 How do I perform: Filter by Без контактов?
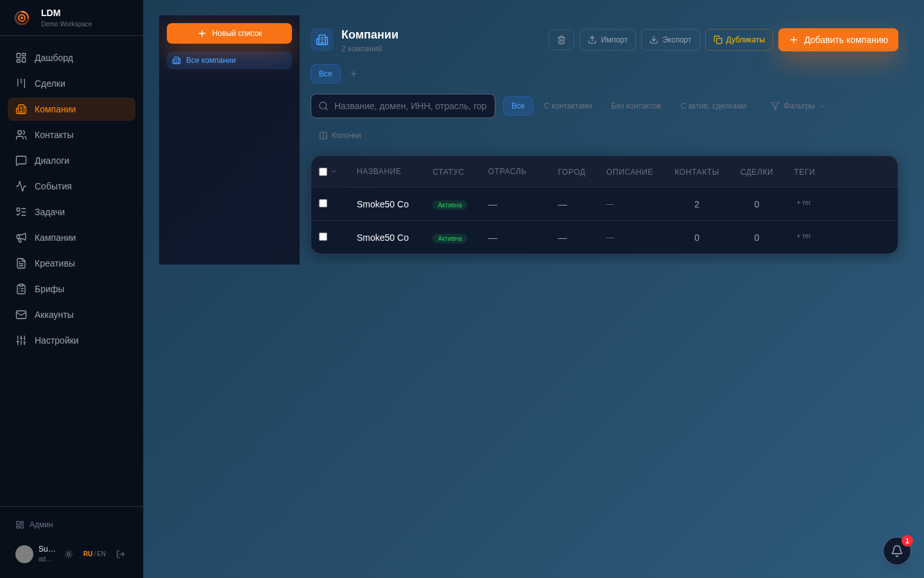pyautogui.click(x=636, y=106)
